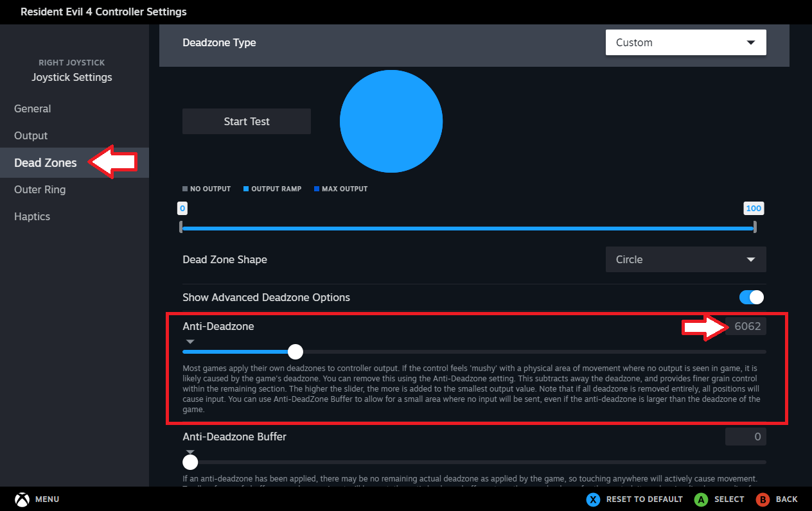Click the Anti-Deadzone Buffer value field 0
The width and height of the screenshot is (812, 511).
coord(746,437)
